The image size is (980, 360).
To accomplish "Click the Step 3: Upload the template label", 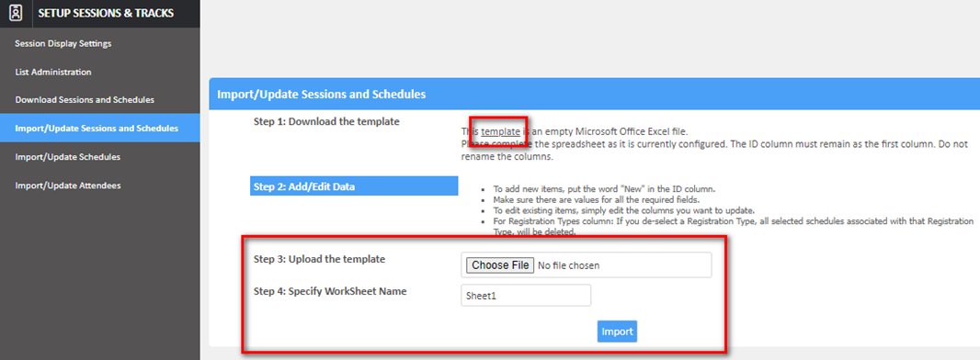I will click(x=319, y=259).
